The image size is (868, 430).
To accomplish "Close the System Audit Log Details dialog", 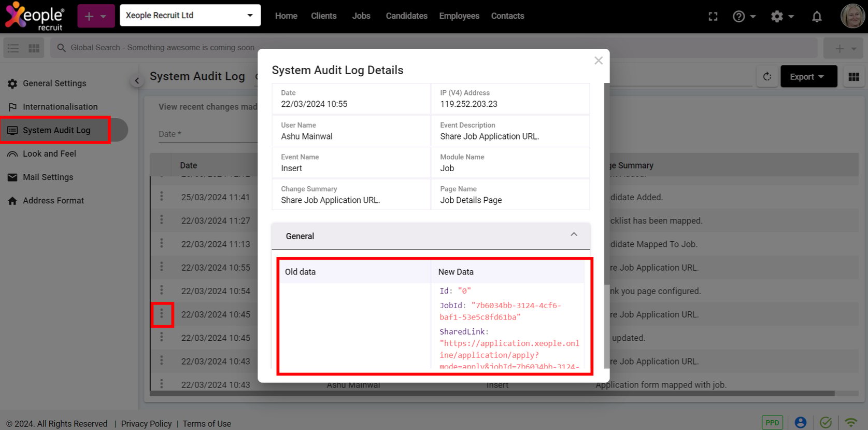I will [599, 61].
